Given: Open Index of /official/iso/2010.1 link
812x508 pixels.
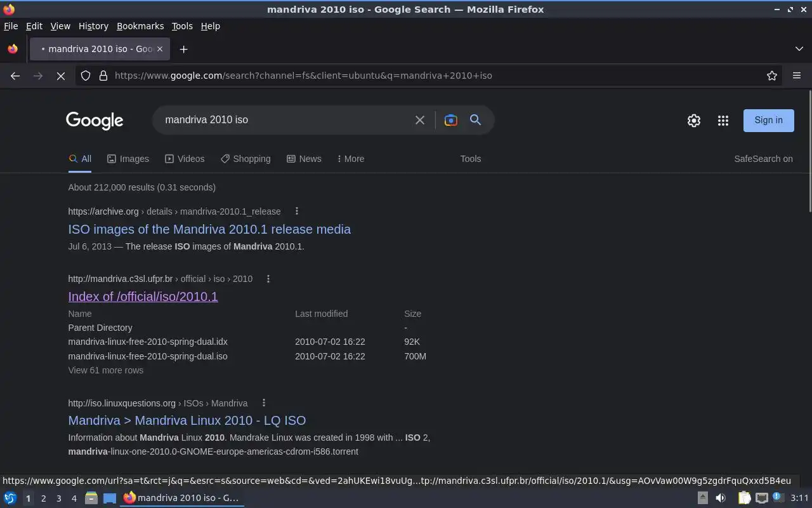Looking at the screenshot, I should (x=143, y=297).
